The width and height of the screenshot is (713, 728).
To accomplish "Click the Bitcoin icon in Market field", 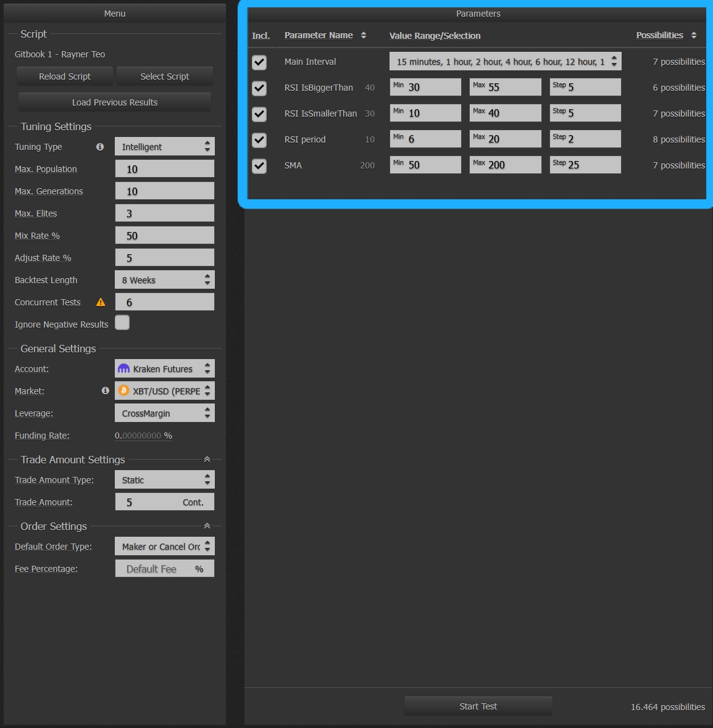I will pos(124,391).
